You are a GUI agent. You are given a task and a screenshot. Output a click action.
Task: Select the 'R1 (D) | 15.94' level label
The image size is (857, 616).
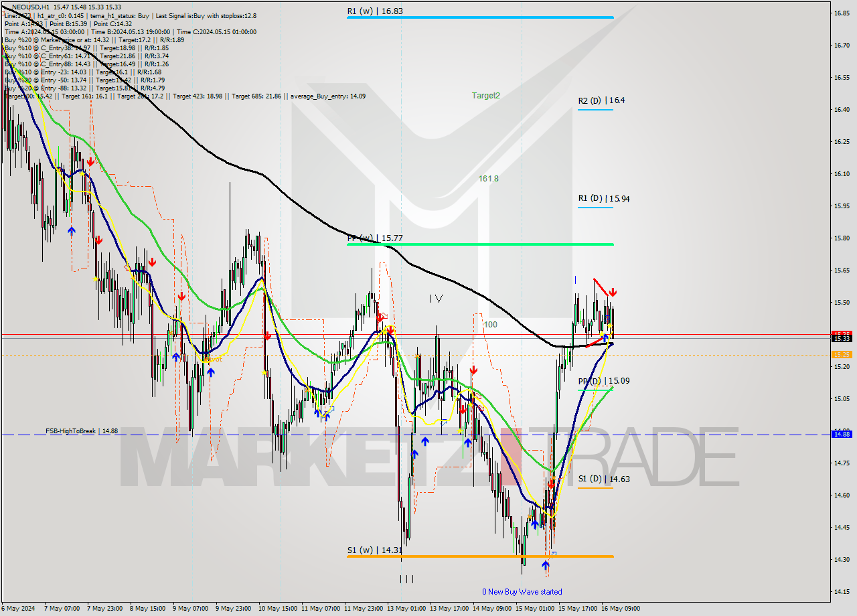pos(604,199)
